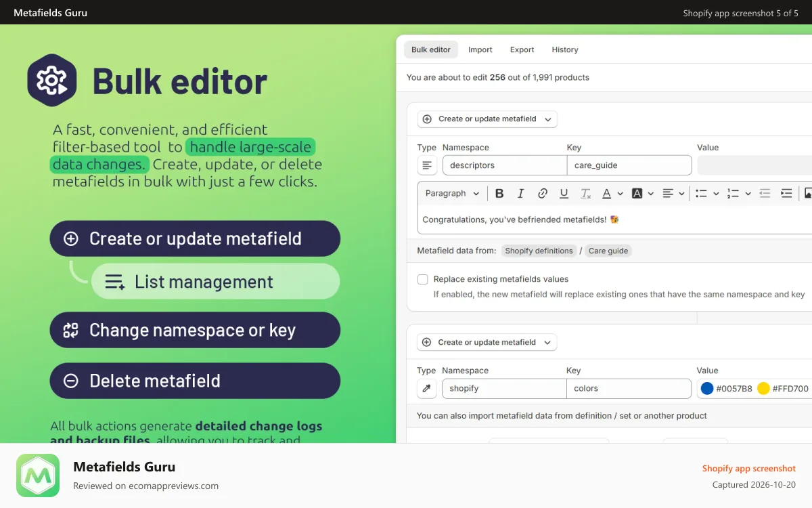Image resolution: width=812 pixels, height=508 pixels.
Task: Expand the numbered list style chevron
Action: tap(748, 194)
